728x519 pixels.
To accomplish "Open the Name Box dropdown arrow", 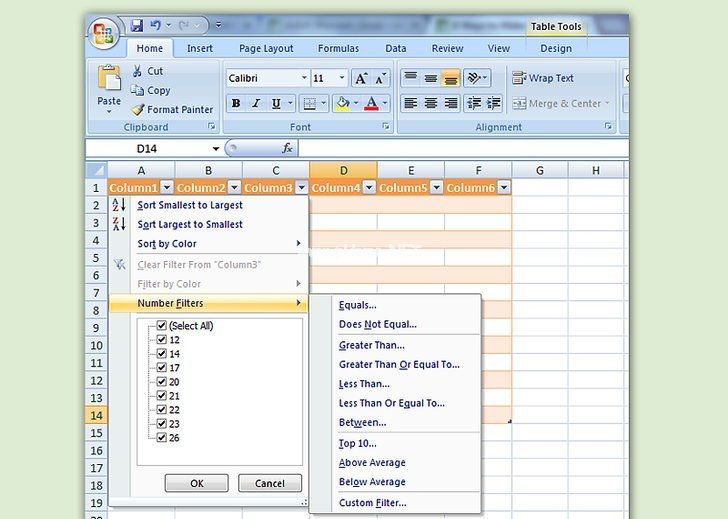I will 216,148.
